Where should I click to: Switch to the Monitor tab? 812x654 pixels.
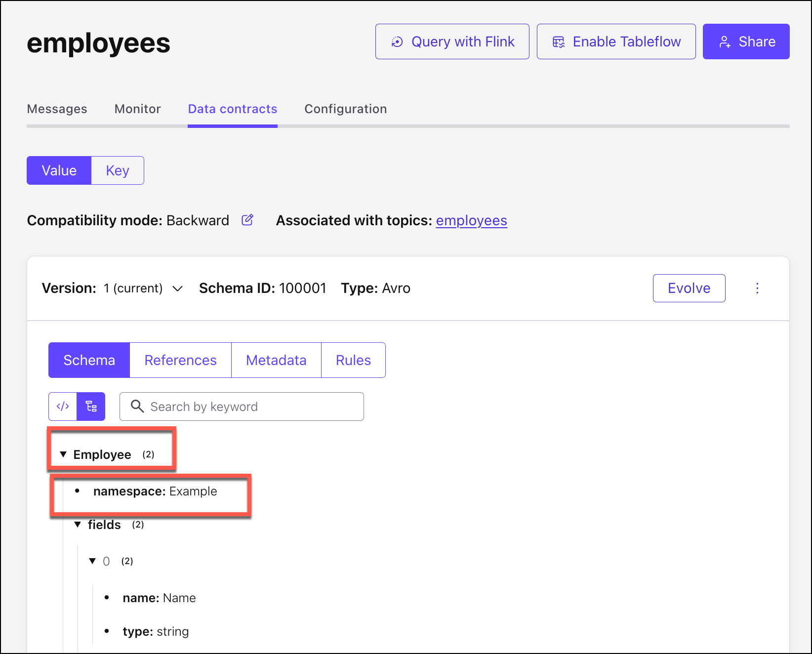137,109
